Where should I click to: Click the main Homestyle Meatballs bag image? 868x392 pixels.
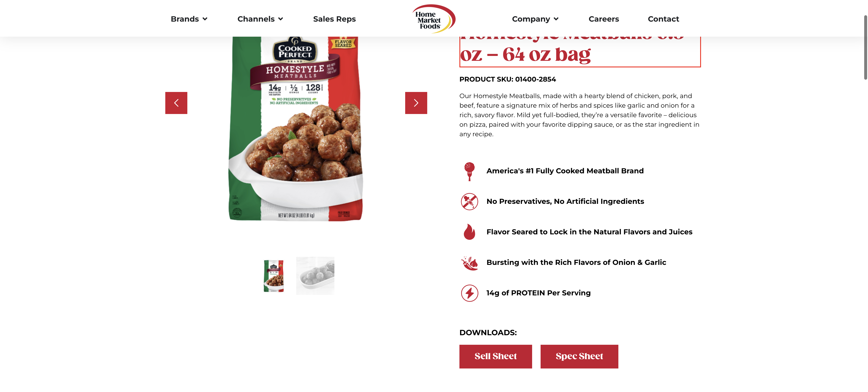295,128
